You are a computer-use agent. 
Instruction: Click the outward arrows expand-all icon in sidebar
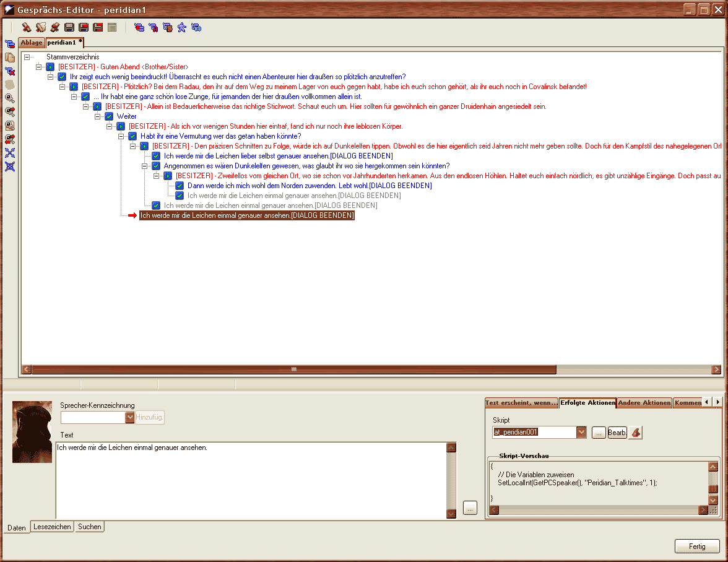point(10,153)
